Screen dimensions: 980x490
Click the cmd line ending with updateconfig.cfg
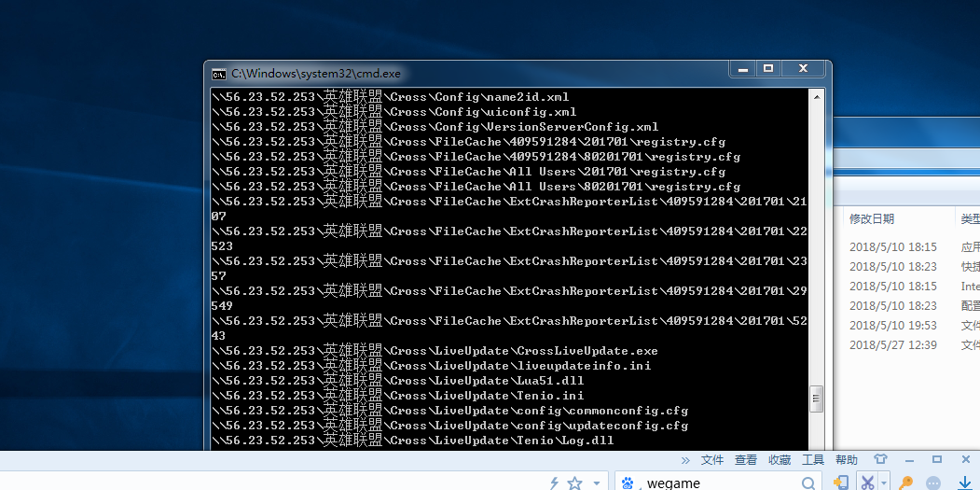click(450, 427)
